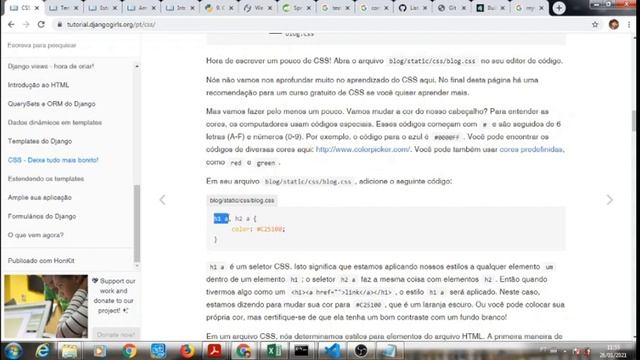The image size is (640, 360).
Task: View site info via the padlock icon
Action: pos(60,24)
